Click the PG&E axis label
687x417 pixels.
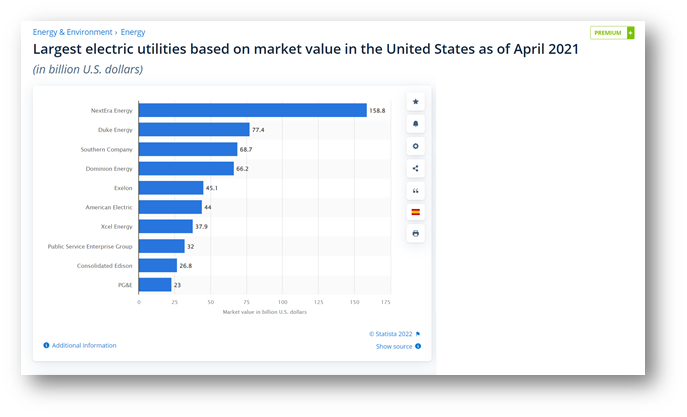pos(125,285)
